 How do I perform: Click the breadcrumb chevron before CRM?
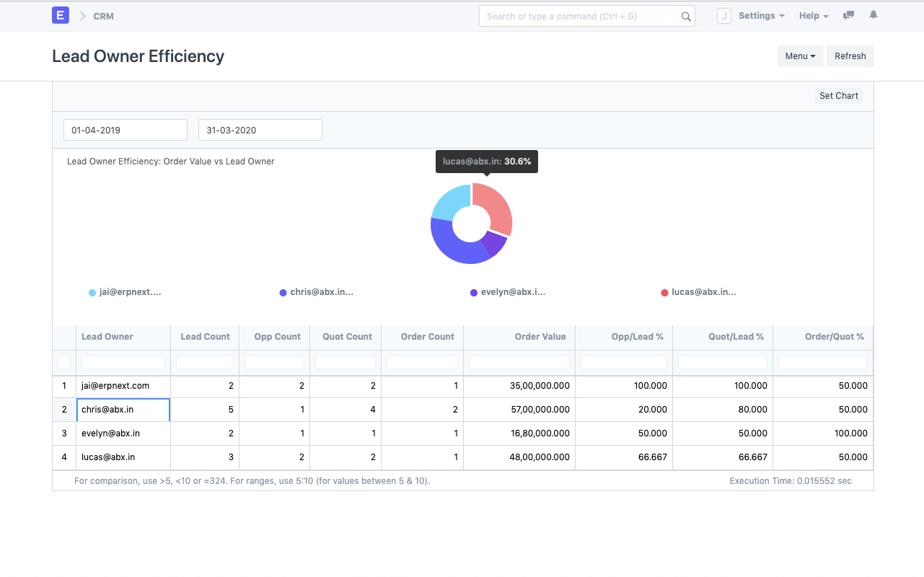click(x=81, y=15)
